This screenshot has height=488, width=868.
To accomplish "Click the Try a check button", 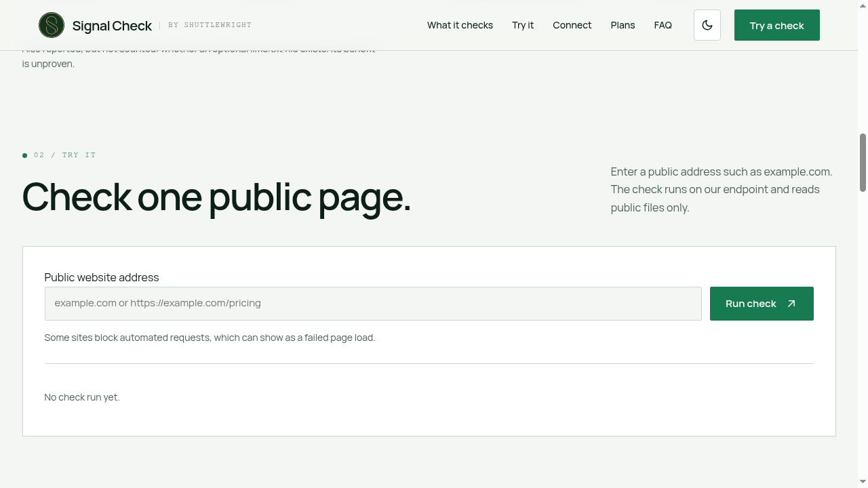I will coord(777,25).
